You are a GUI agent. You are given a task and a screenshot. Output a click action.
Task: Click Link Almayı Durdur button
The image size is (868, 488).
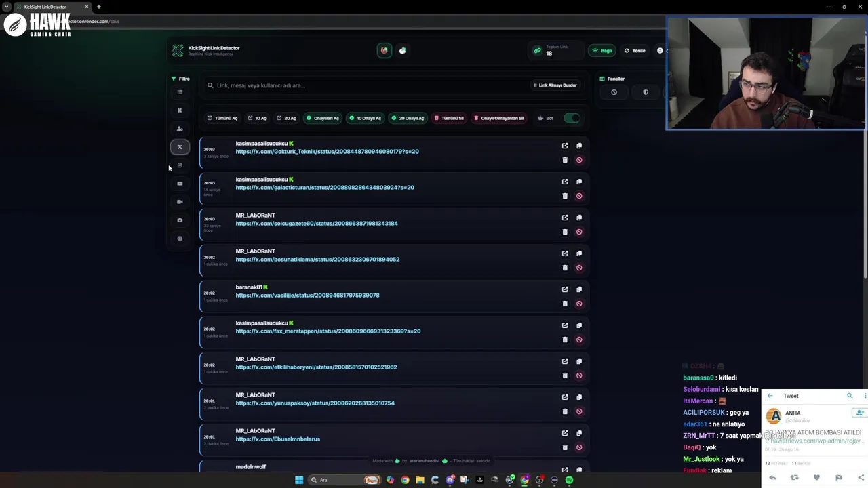point(555,85)
